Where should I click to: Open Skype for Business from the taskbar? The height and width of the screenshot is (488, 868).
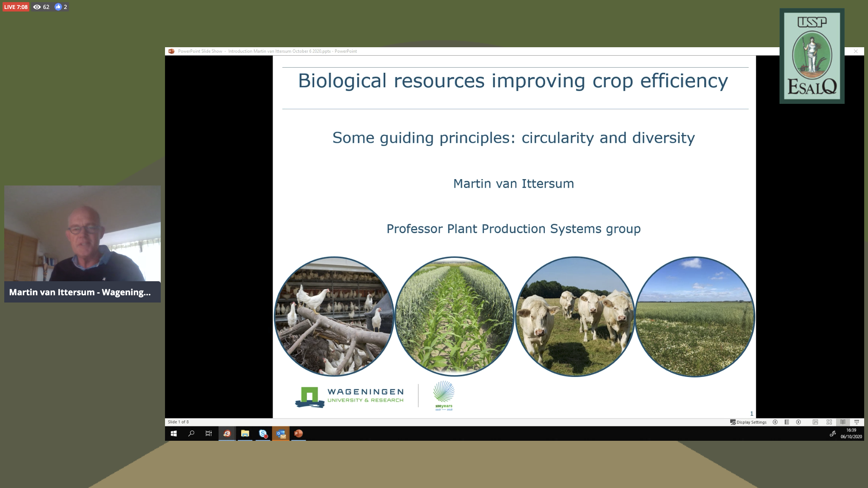pyautogui.click(x=263, y=434)
